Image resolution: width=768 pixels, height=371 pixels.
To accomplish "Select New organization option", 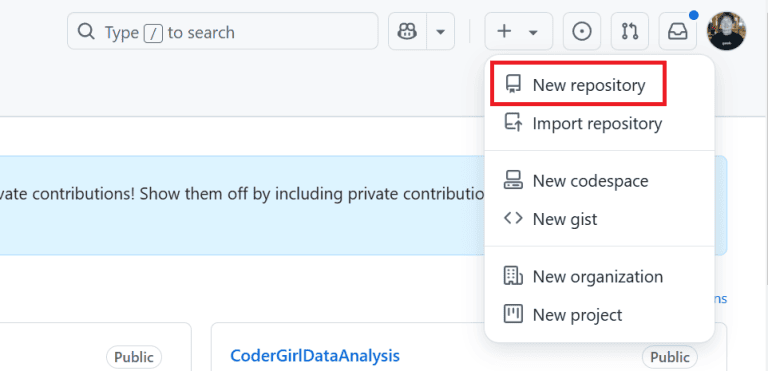I will (599, 276).
